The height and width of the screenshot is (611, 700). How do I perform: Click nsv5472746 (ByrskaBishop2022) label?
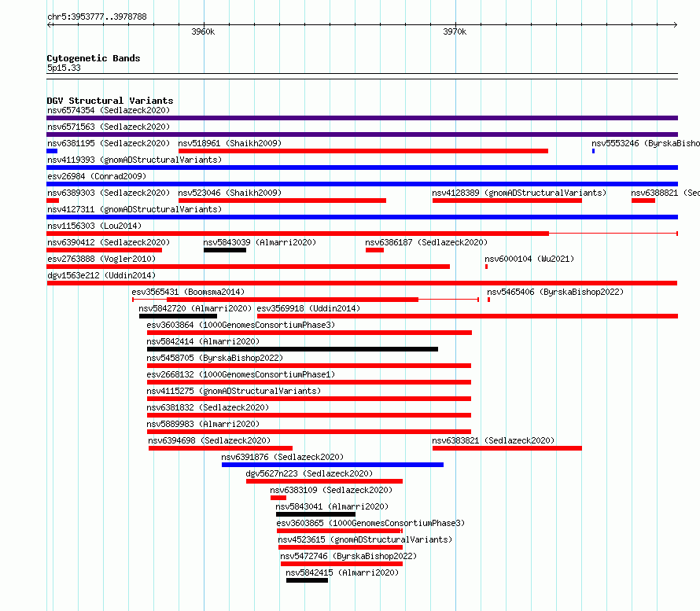coord(348,556)
